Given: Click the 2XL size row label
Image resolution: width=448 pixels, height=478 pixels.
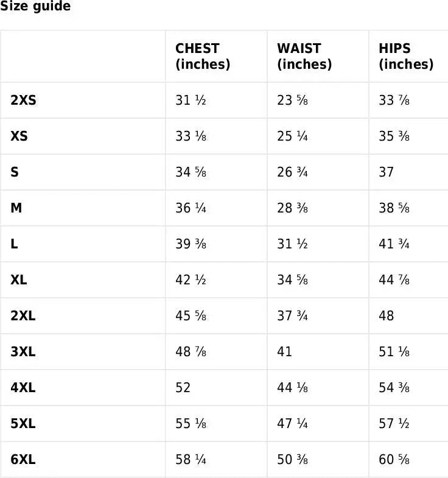Looking at the screenshot, I should (23, 316).
